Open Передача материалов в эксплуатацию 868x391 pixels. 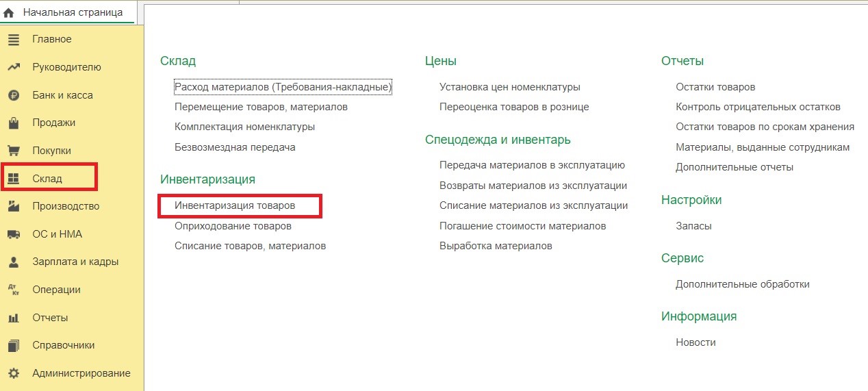coord(532,165)
